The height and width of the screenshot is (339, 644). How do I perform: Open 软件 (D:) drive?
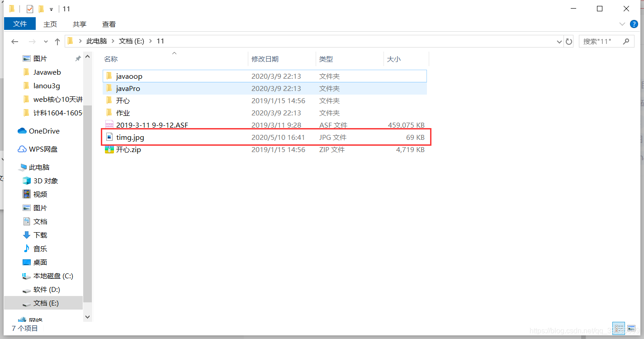click(47, 290)
